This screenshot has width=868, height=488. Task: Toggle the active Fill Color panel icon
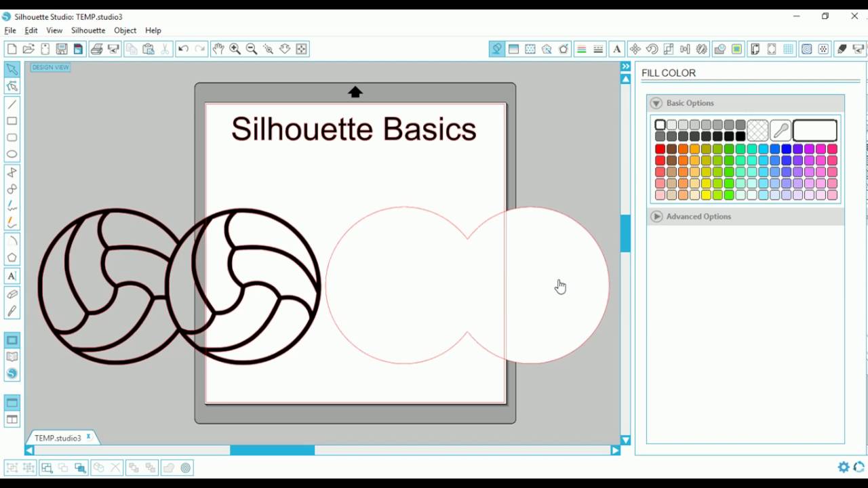pyautogui.click(x=496, y=49)
